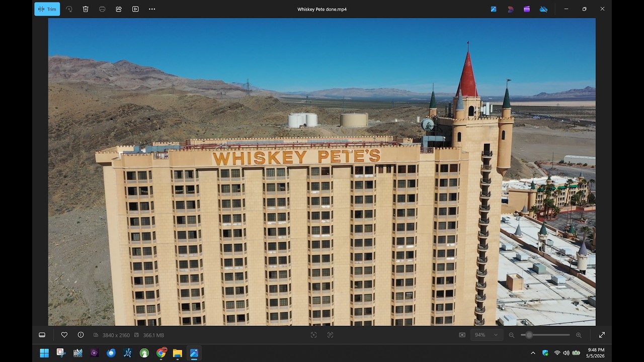The image size is (644, 362).
Task: Click the blue round taskbar app icon
Action: pyautogui.click(x=111, y=353)
